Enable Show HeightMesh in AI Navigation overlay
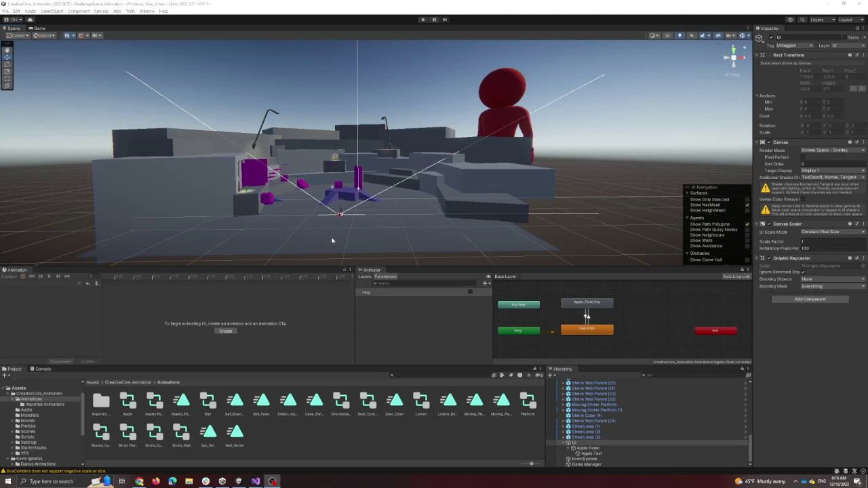868x488 pixels. pyautogui.click(x=747, y=210)
